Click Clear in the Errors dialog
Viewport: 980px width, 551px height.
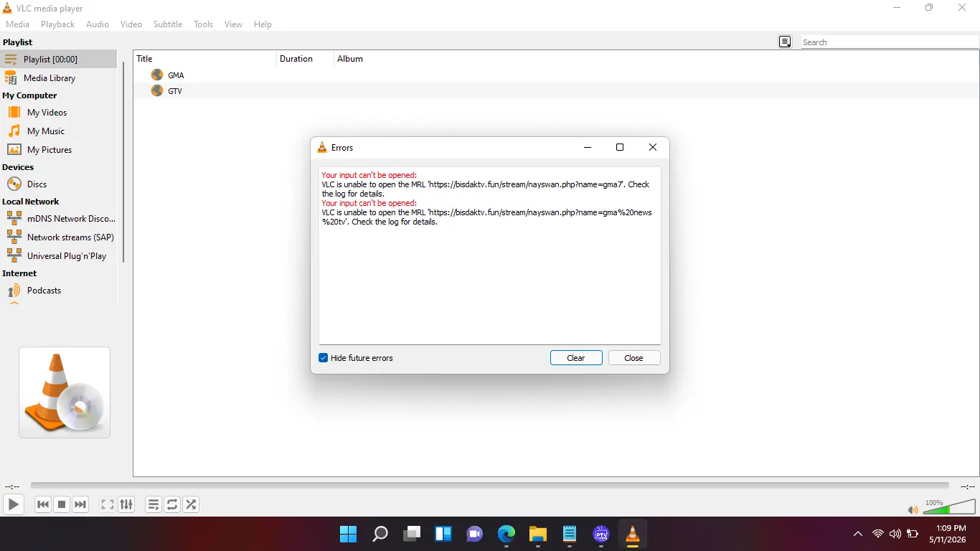point(576,358)
